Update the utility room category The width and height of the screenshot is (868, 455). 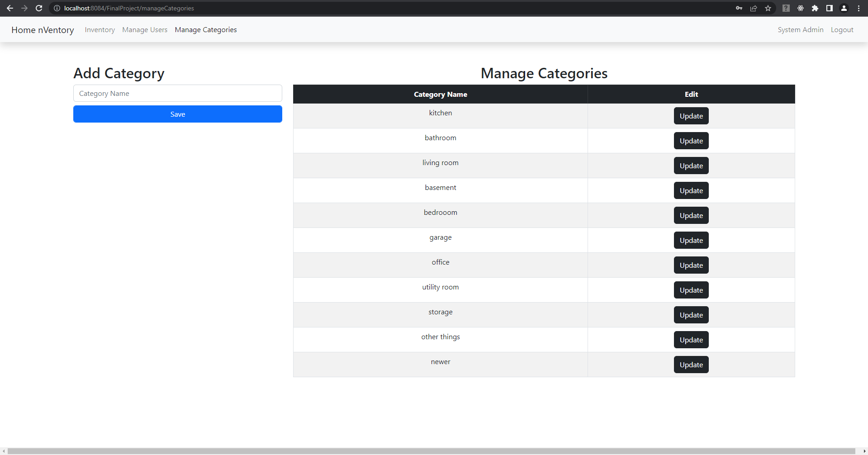coord(691,290)
